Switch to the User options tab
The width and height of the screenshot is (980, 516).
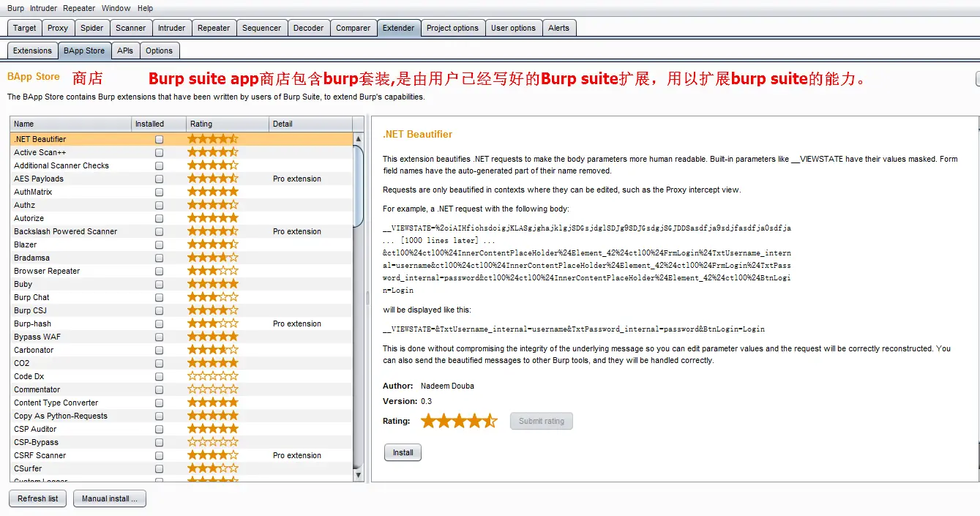click(513, 28)
